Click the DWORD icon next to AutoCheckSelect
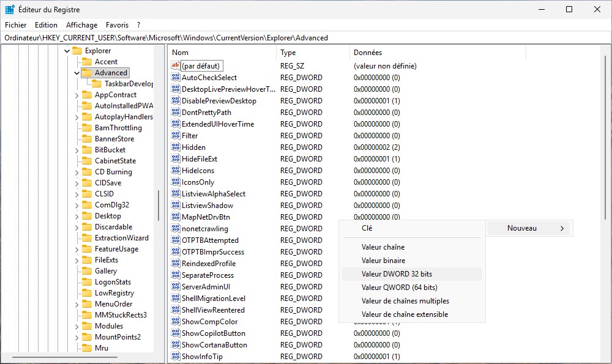This screenshot has height=364, width=612. tap(175, 78)
